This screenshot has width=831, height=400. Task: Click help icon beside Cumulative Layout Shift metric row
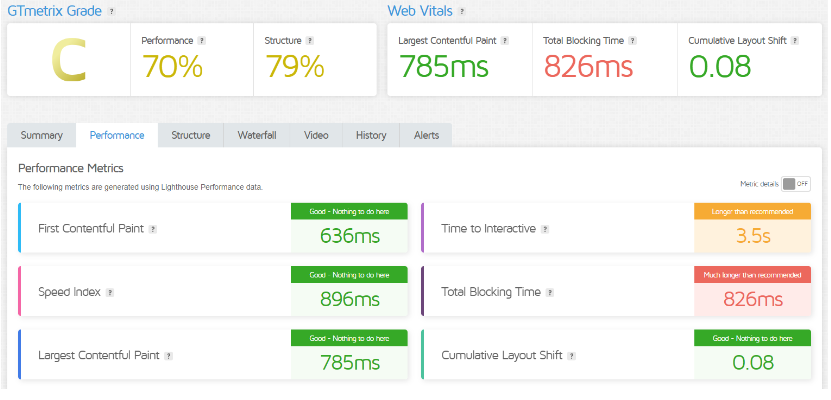(571, 356)
